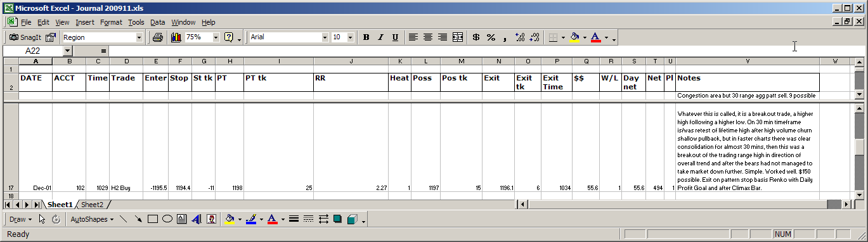This screenshot has height=242, width=868.
Task: Open the SnagIt Region profile dropdown
Action: (139, 37)
